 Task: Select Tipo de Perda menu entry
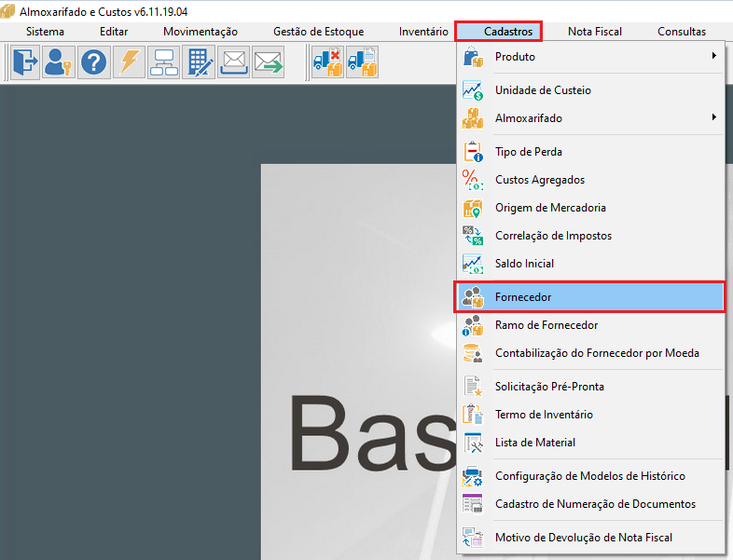(x=590, y=152)
